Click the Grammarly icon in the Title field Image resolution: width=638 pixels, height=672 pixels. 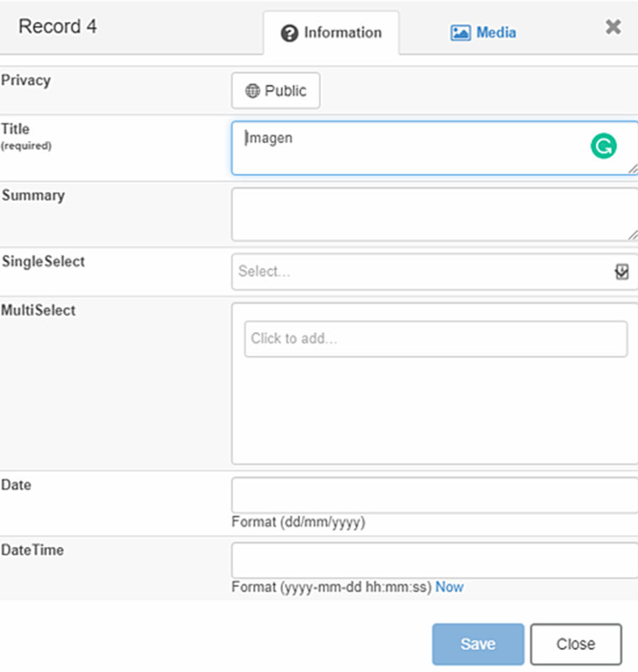[604, 146]
